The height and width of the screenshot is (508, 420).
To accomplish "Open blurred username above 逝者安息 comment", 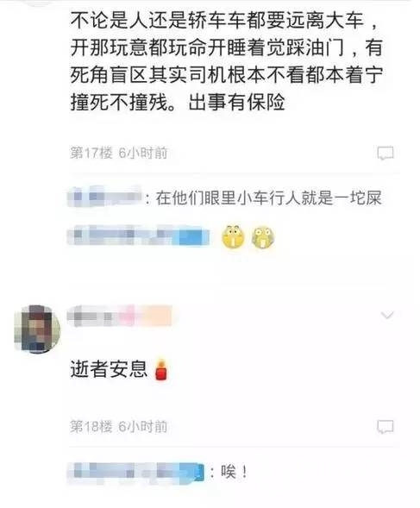I will click(119, 315).
